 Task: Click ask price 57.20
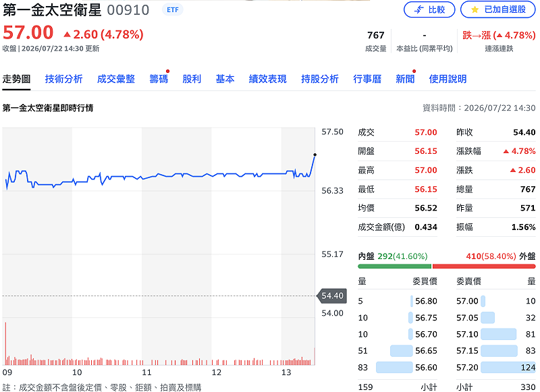pyautogui.click(x=467, y=367)
